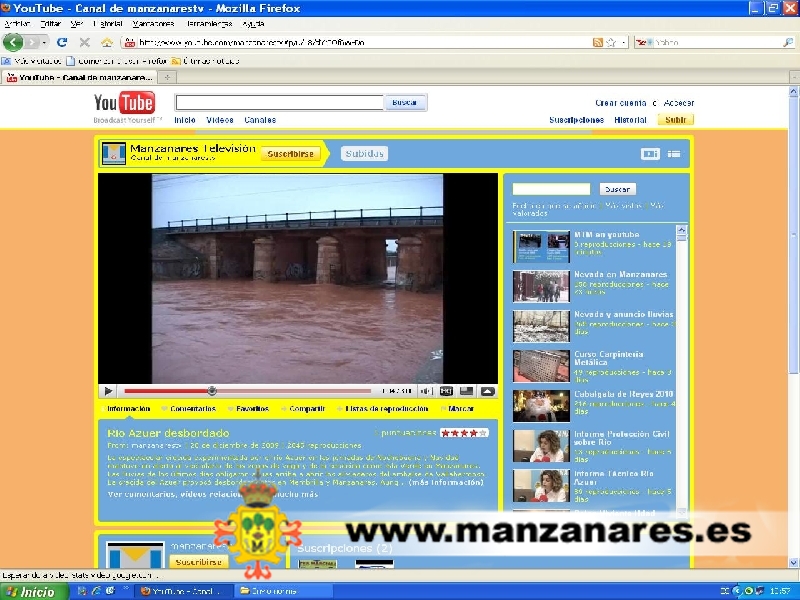
Task: Click the Suscribirse button in channel header
Action: coord(290,154)
